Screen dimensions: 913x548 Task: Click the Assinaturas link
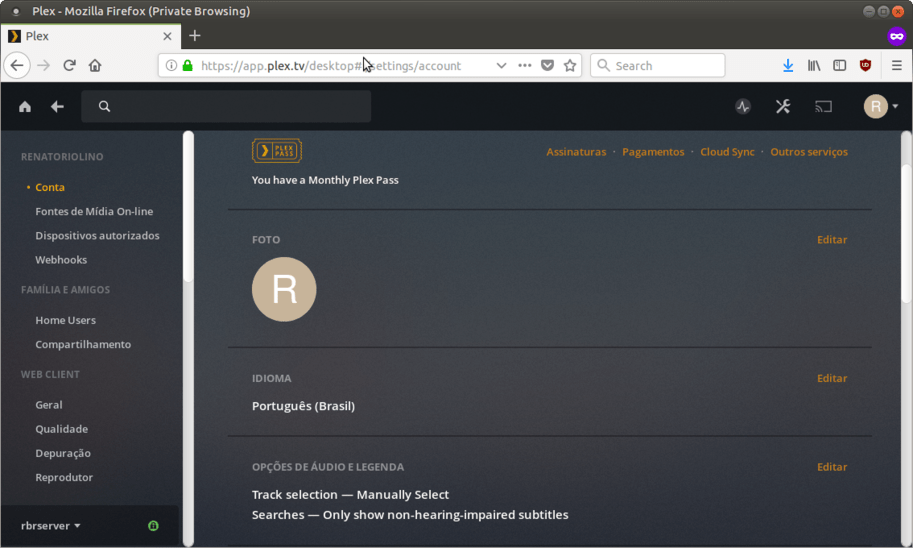(576, 152)
